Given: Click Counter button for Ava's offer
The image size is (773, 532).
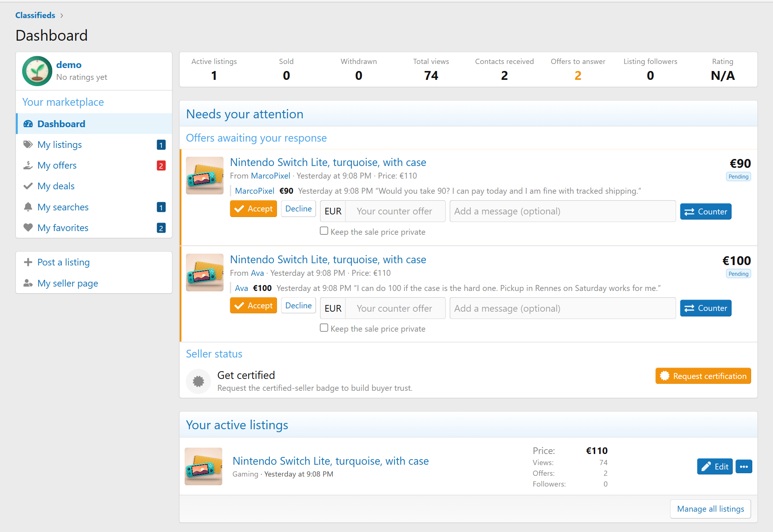Looking at the screenshot, I should pos(706,308).
